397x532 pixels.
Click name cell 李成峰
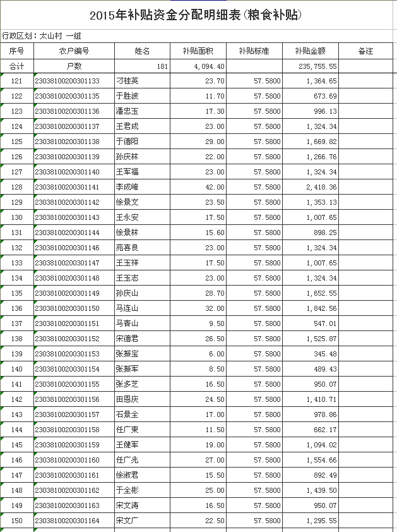click(143, 187)
